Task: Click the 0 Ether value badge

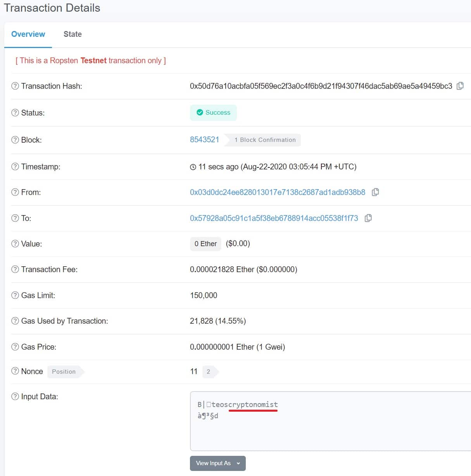Action: click(x=205, y=244)
